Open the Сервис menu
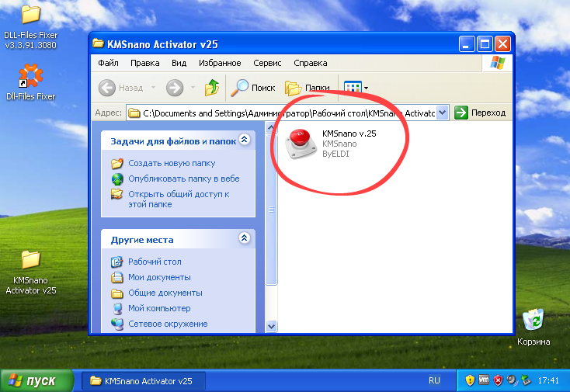This screenshot has height=392, width=570. coord(267,63)
